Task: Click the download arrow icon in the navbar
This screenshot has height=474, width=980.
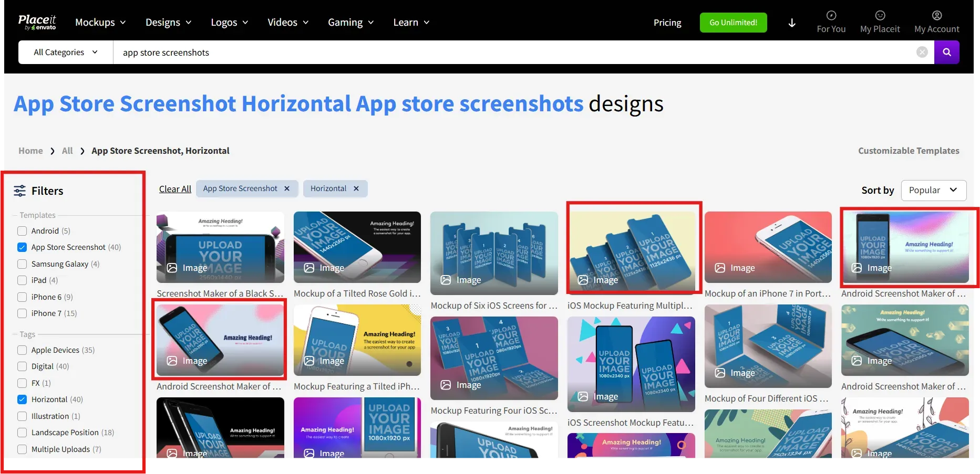Action: point(791,23)
